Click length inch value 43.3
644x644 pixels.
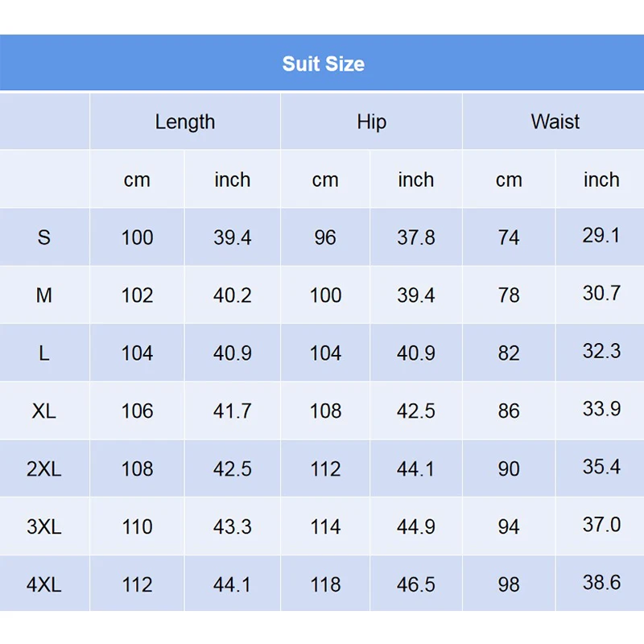(233, 527)
